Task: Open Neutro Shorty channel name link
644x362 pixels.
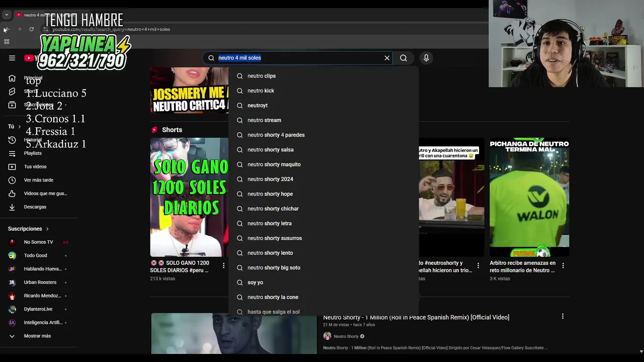Action: 346,336
